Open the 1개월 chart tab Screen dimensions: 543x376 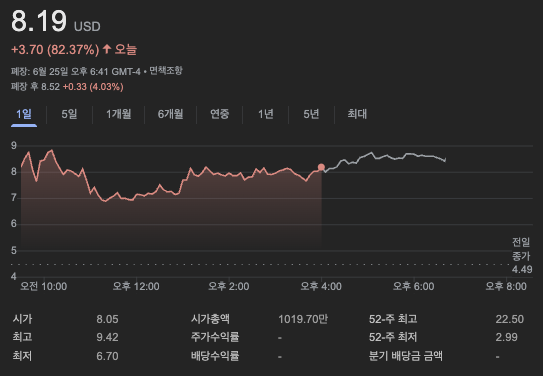point(118,114)
